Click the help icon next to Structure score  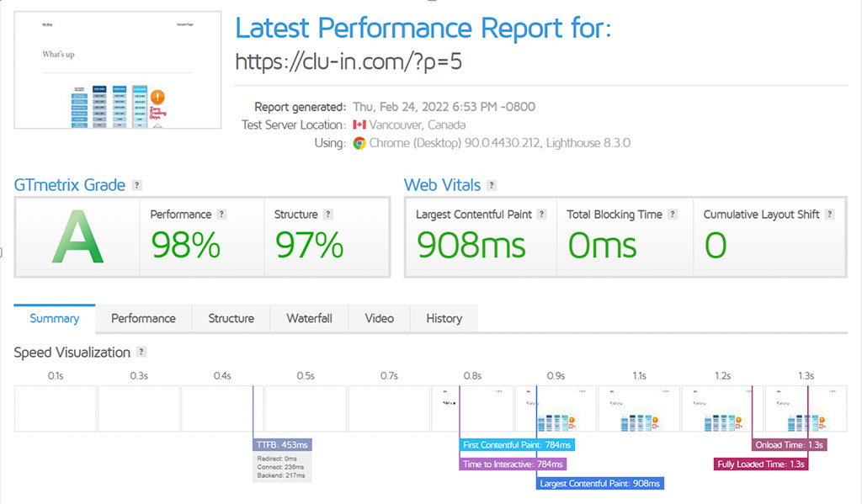(327, 215)
